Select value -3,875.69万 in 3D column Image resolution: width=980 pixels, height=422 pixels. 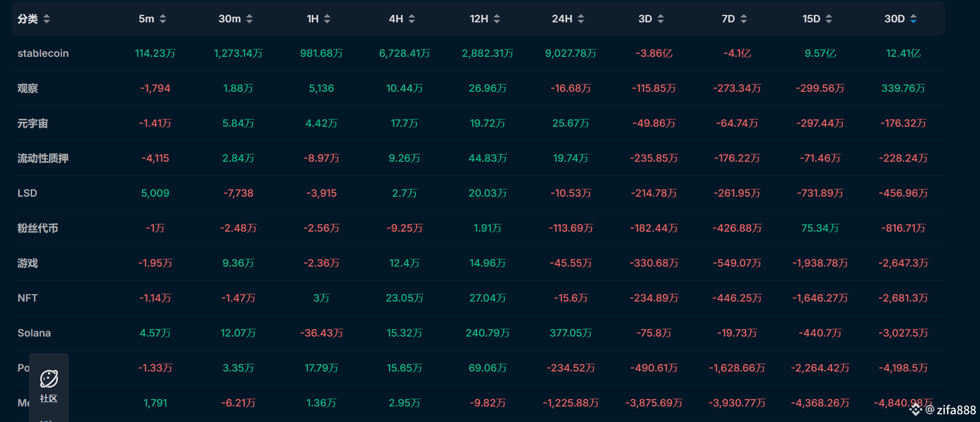[x=654, y=403]
